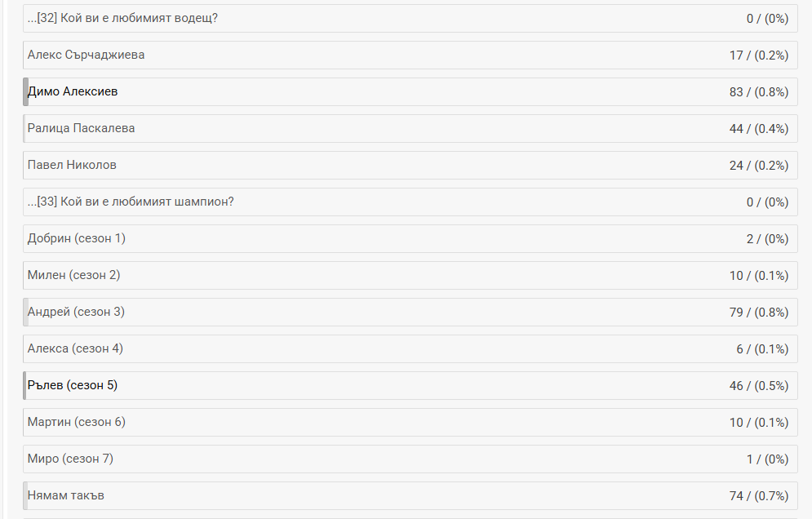Choose Мартин (сезон 6) option
The height and width of the screenshot is (519, 812).
(x=77, y=422)
